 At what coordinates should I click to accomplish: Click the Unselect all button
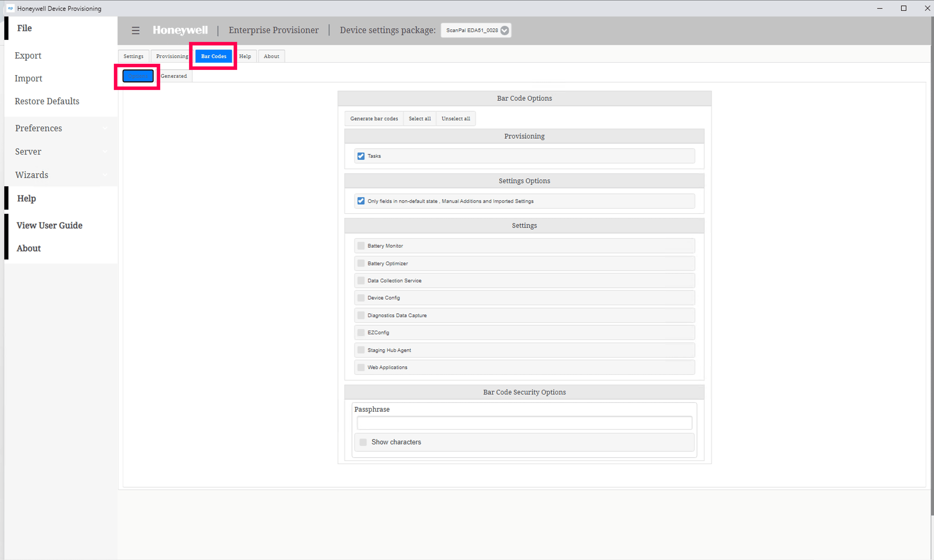pos(456,119)
